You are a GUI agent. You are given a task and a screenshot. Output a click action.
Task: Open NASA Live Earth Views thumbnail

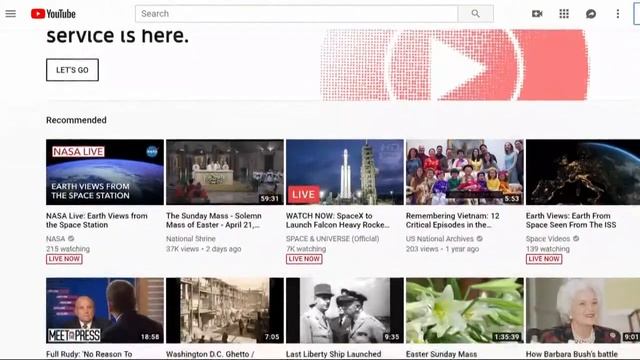(x=105, y=172)
